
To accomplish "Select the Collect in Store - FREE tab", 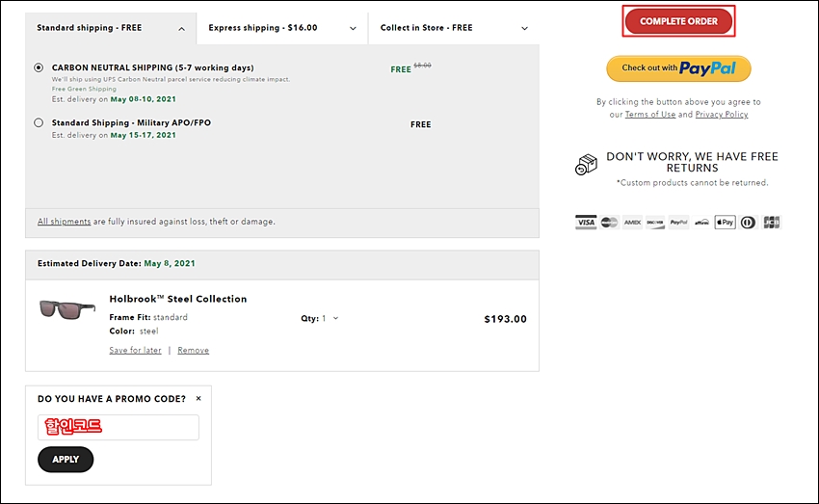I will click(454, 28).
